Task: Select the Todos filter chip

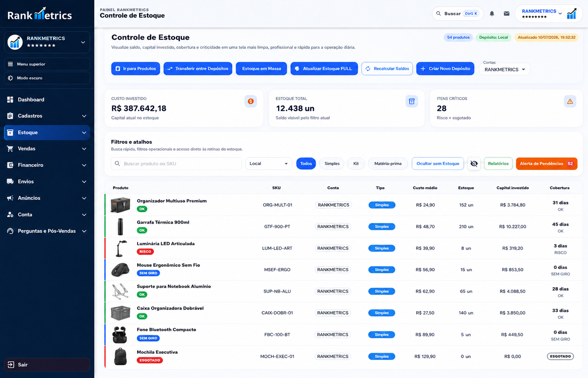Action: tap(306, 163)
